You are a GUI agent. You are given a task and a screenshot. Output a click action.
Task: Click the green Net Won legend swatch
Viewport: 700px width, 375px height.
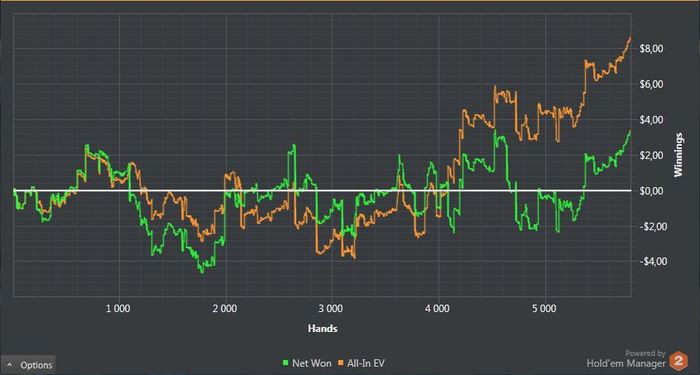tap(286, 363)
